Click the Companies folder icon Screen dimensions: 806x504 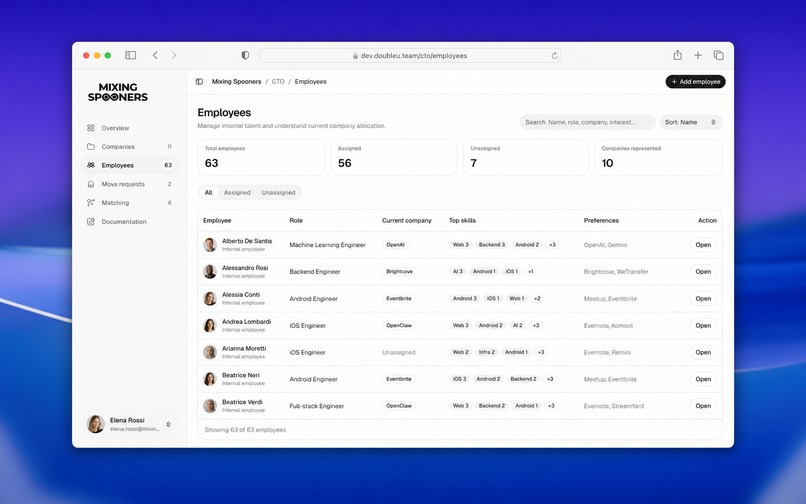91,147
